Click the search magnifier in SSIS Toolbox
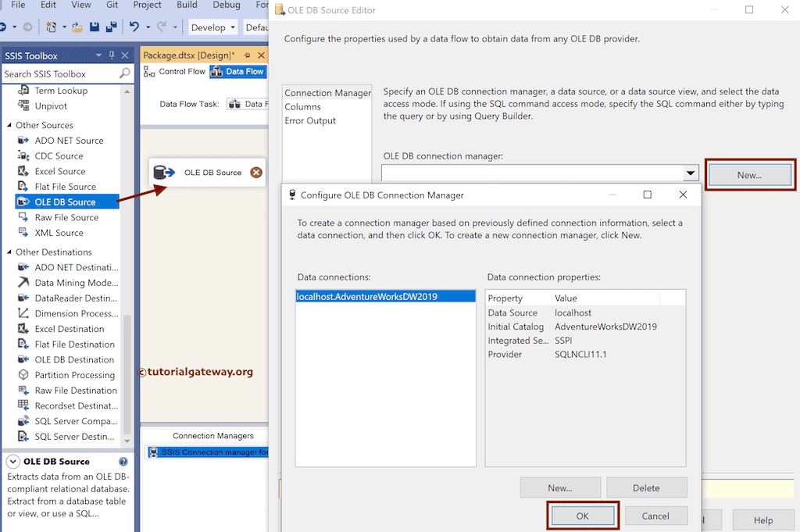The height and width of the screenshot is (532, 800). [125, 73]
